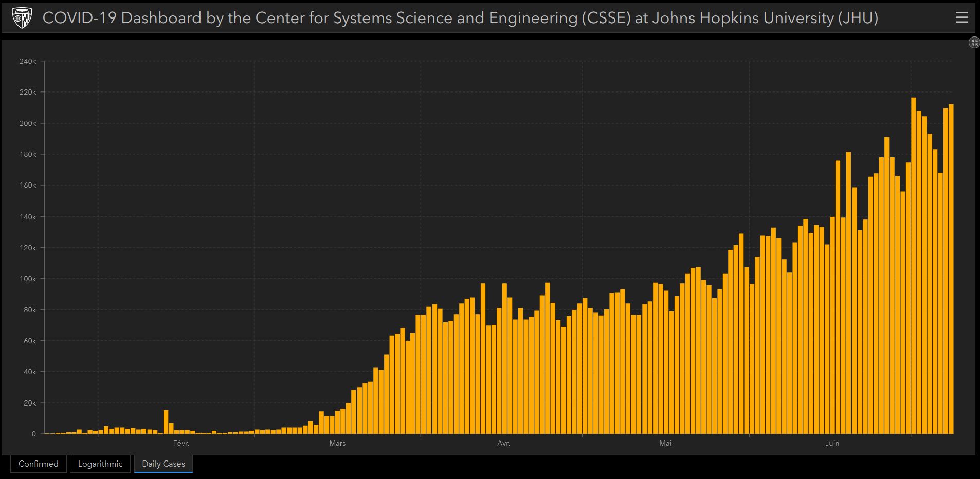Click the 140k y-axis label

[x=28, y=216]
